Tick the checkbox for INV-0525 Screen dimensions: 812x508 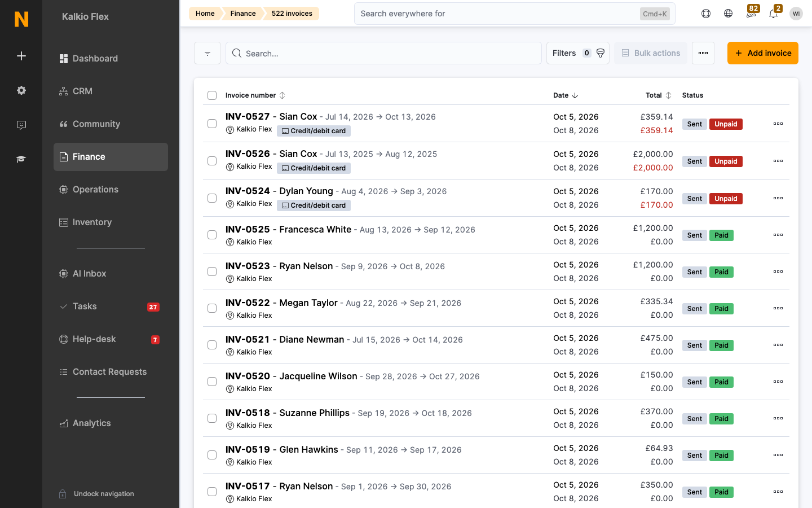[x=212, y=235]
